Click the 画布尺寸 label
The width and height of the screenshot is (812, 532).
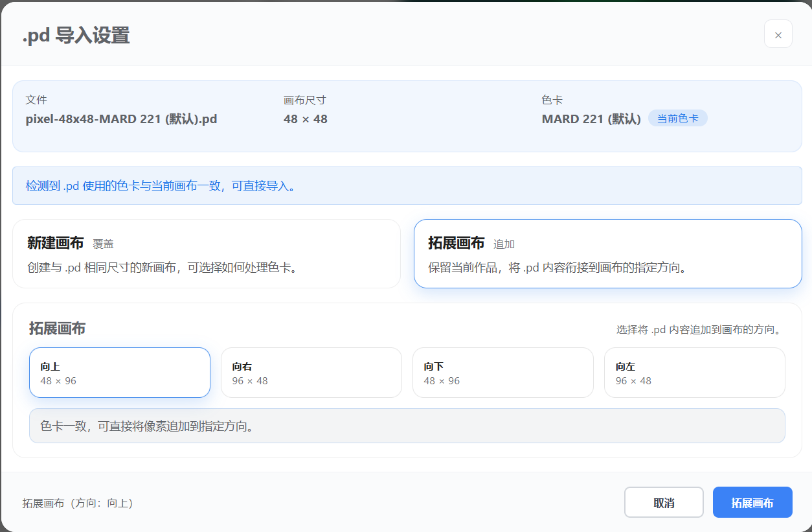[x=304, y=100]
